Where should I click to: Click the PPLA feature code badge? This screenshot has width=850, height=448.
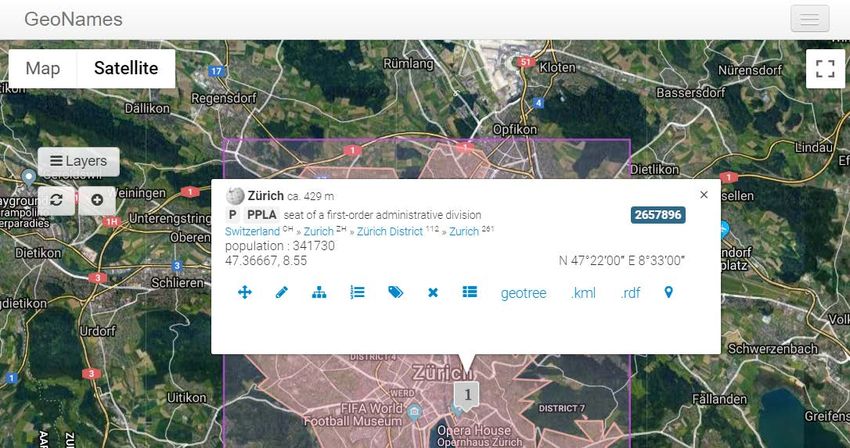point(261,215)
